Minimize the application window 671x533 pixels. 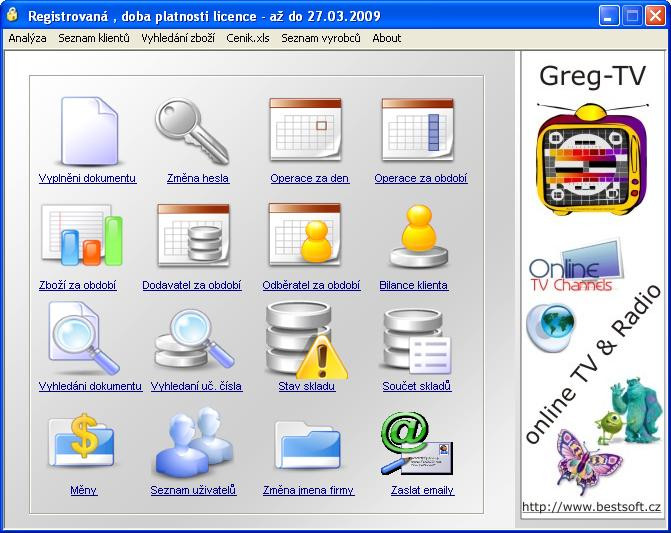[x=608, y=16]
